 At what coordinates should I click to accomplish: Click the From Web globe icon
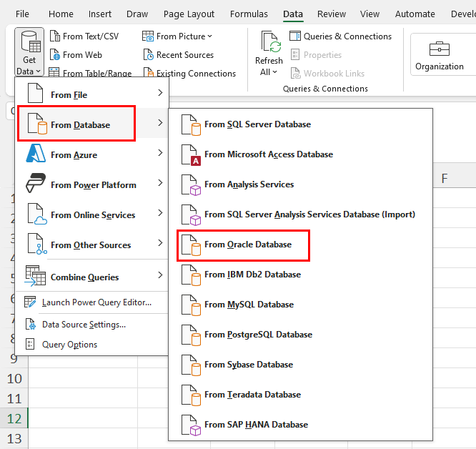[55, 55]
